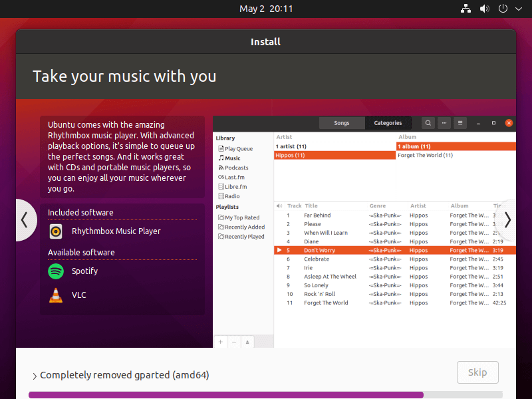
Task: Click the Rhythmbox Music Player icon
Action: (x=56, y=231)
